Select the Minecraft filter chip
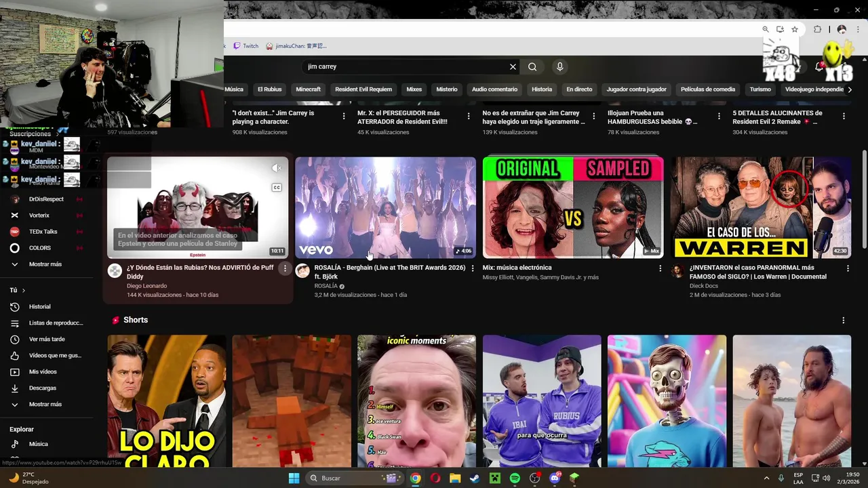868x488 pixels. point(308,89)
